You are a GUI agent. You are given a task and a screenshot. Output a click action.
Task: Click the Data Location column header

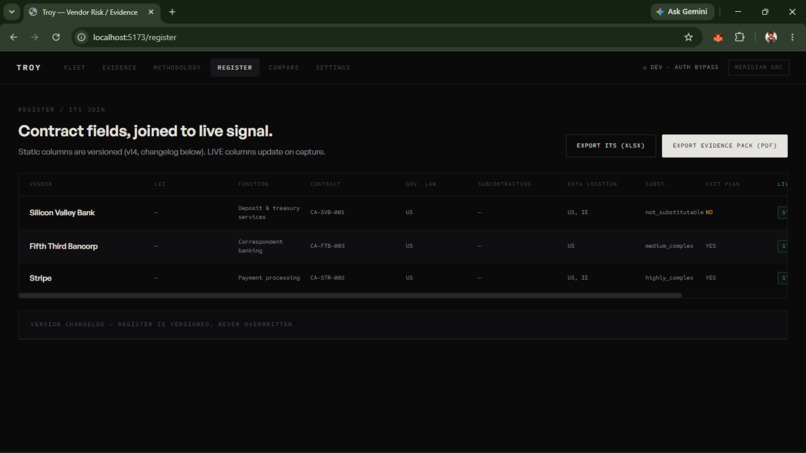click(592, 184)
